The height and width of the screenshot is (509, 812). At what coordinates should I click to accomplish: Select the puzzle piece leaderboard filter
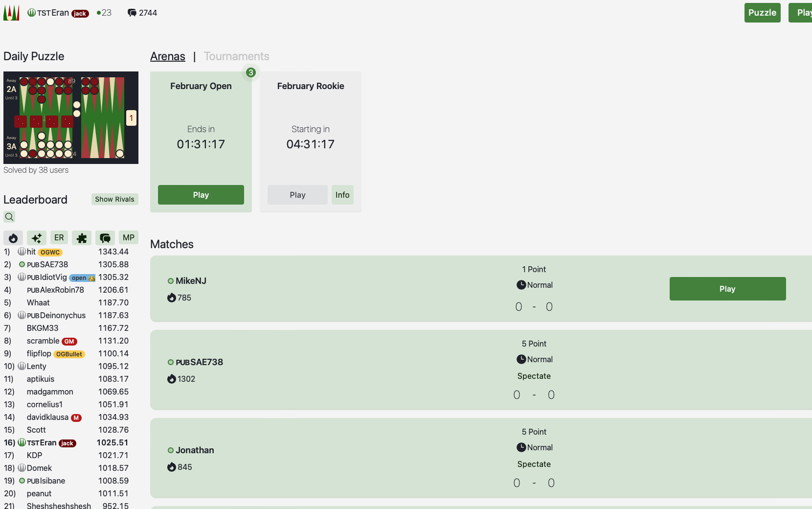pos(82,238)
